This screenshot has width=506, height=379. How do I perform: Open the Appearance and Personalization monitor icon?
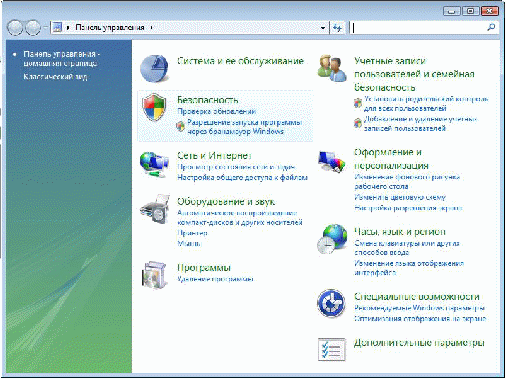click(x=331, y=161)
